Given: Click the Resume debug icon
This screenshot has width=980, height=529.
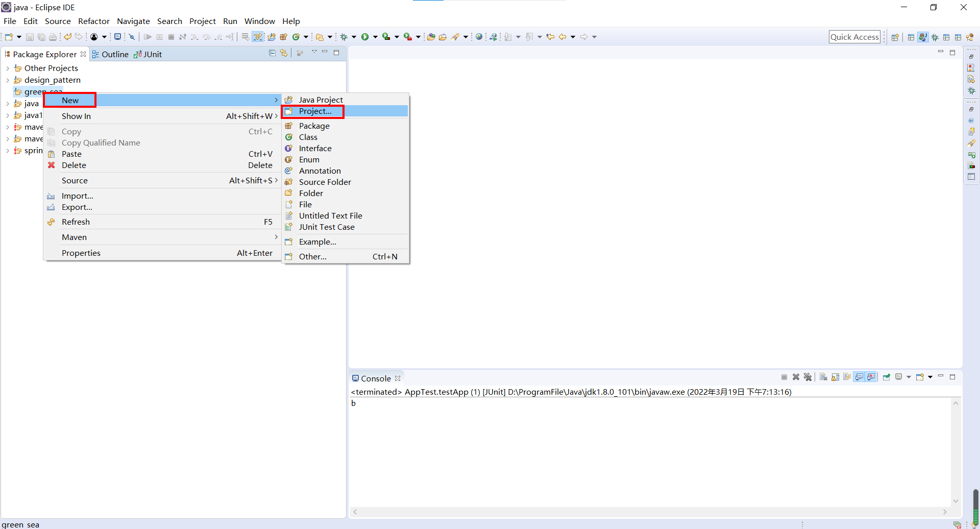Looking at the screenshot, I should tap(148, 37).
